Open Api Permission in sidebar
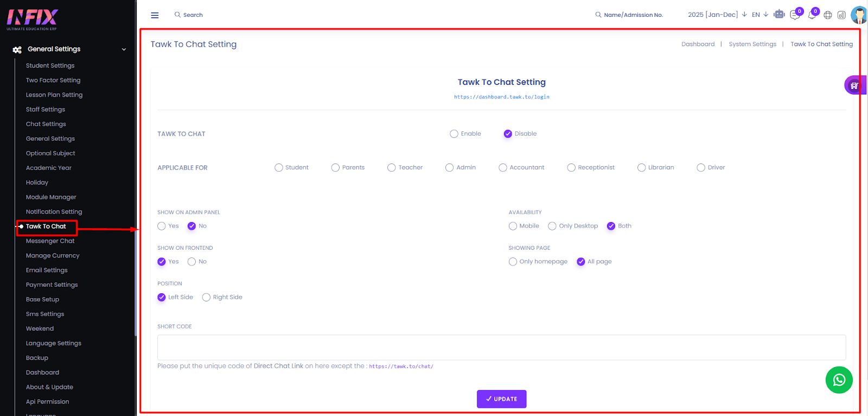Image resolution: width=868 pixels, height=416 pixels. pyautogui.click(x=48, y=402)
